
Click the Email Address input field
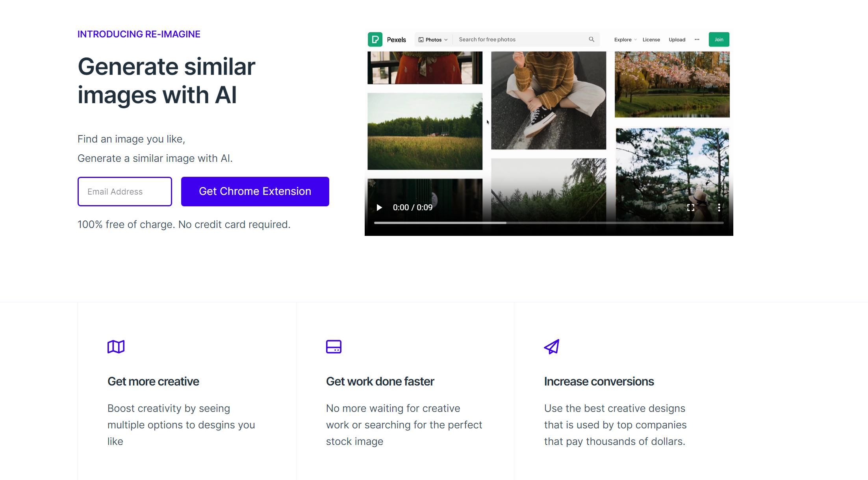(x=125, y=191)
